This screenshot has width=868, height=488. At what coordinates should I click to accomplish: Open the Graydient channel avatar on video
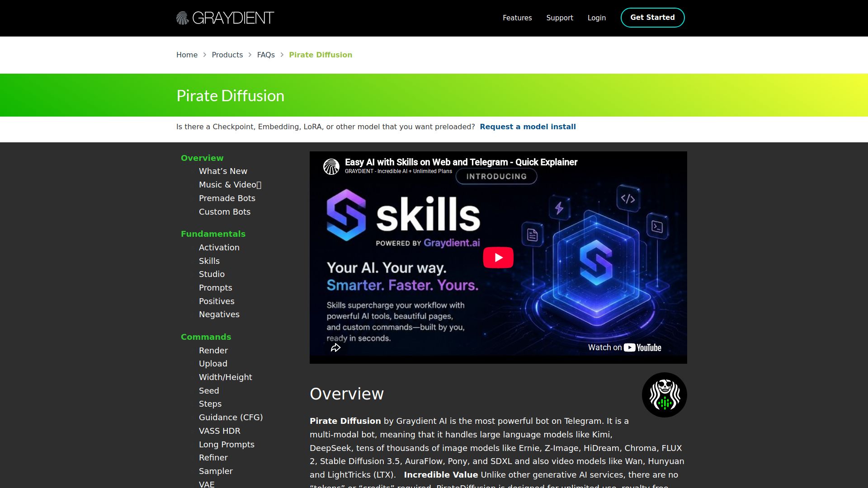point(331,166)
